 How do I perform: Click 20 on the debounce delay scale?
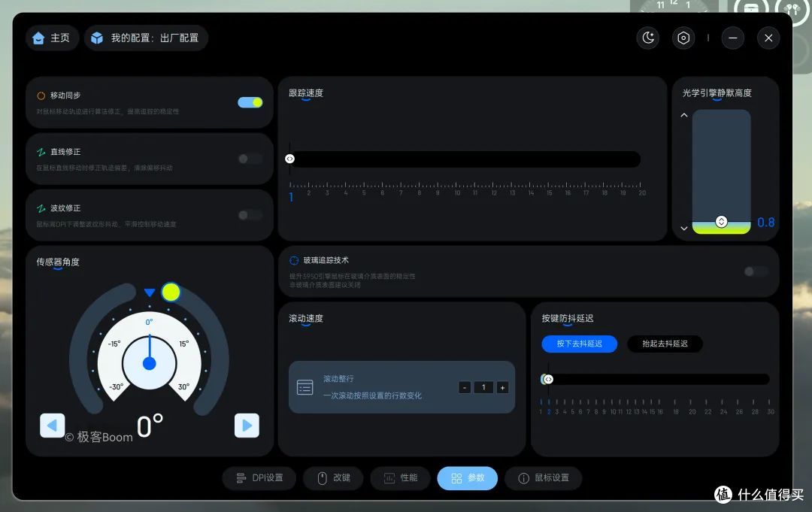pos(692,412)
